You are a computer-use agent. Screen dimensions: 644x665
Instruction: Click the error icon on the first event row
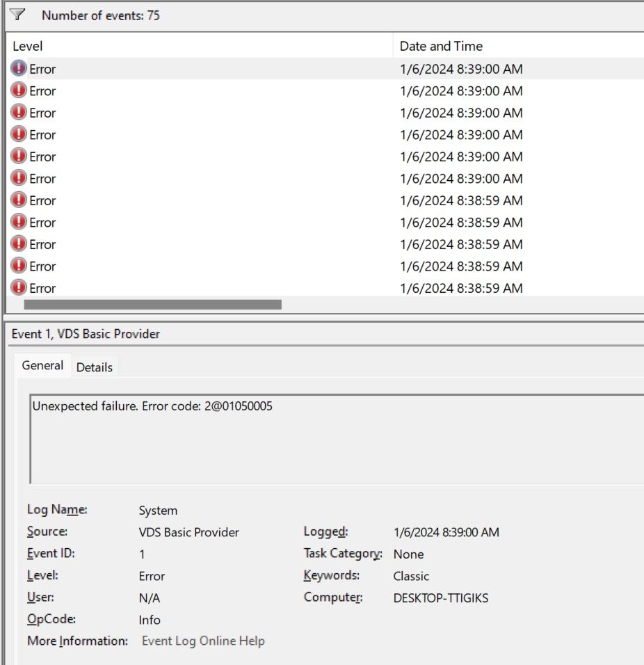coord(17,68)
